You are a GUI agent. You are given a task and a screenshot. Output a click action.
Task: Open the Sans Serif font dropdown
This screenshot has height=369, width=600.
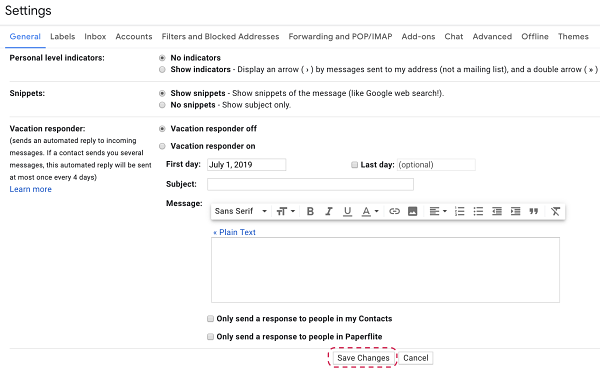coord(240,211)
